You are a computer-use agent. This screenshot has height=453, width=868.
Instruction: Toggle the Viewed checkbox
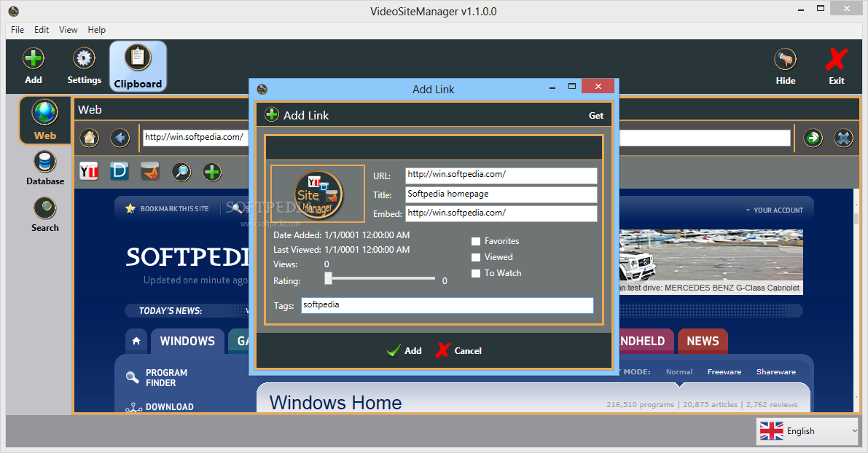point(475,257)
